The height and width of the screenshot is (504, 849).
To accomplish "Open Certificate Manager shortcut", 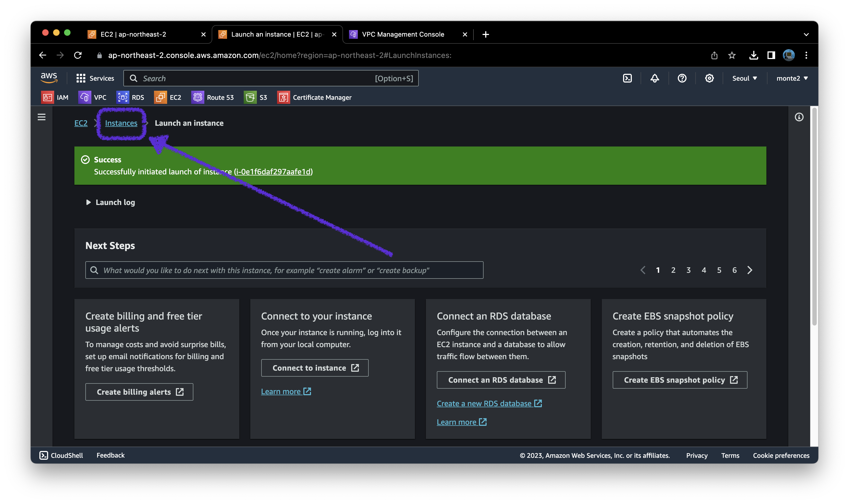I will point(314,98).
